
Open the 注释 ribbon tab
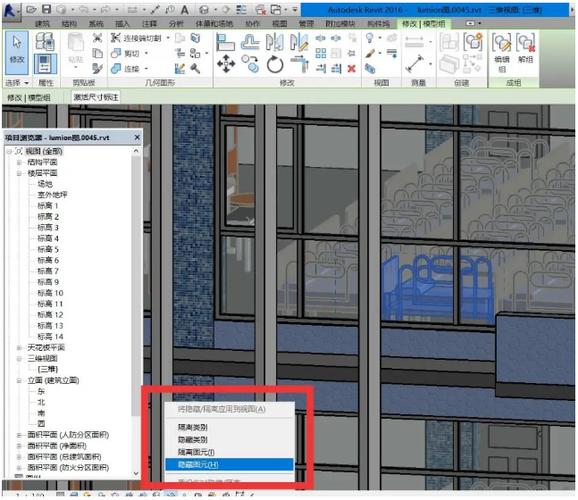[x=149, y=24]
